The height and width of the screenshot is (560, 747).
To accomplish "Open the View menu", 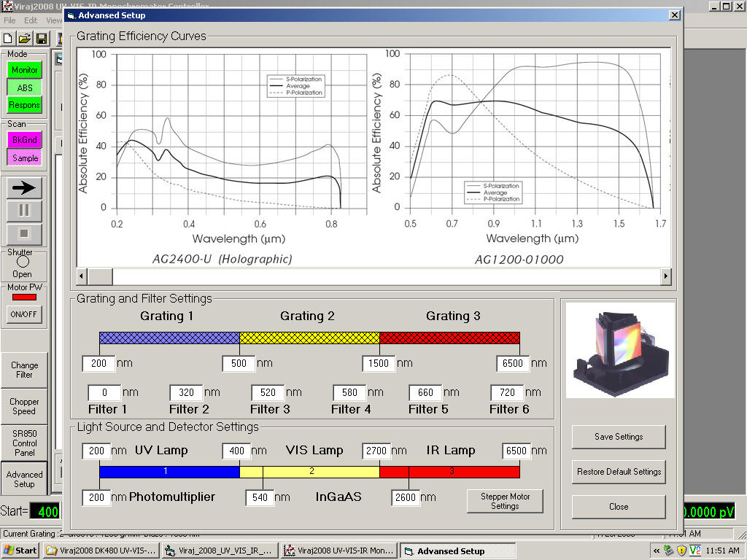I will [x=54, y=20].
